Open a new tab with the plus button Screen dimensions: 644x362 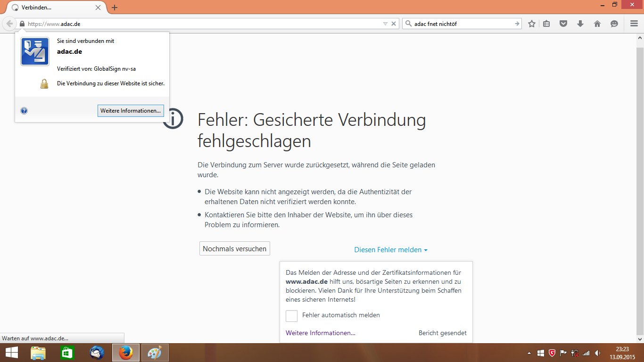(115, 8)
